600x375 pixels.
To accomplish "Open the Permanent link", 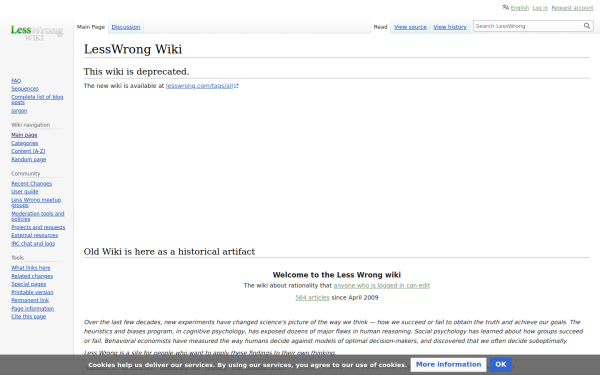I will tap(30, 300).
